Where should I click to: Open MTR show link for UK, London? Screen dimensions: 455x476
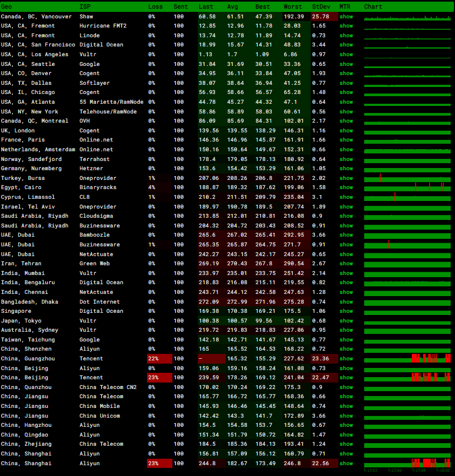point(346,131)
